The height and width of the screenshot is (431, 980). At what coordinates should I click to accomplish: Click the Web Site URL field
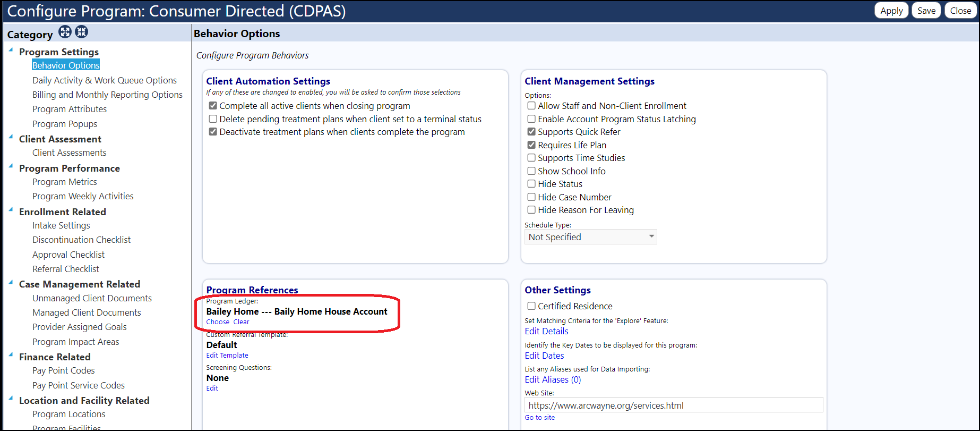(x=674, y=405)
